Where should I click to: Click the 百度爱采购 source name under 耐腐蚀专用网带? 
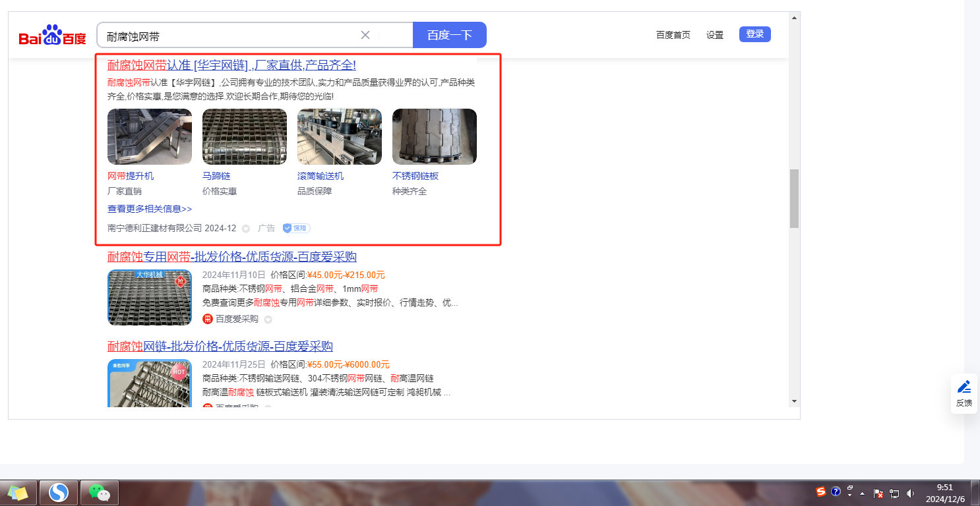tap(237, 319)
